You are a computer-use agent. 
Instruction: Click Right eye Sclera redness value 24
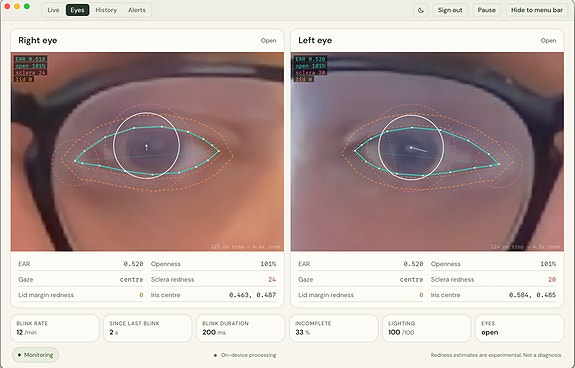click(x=272, y=279)
